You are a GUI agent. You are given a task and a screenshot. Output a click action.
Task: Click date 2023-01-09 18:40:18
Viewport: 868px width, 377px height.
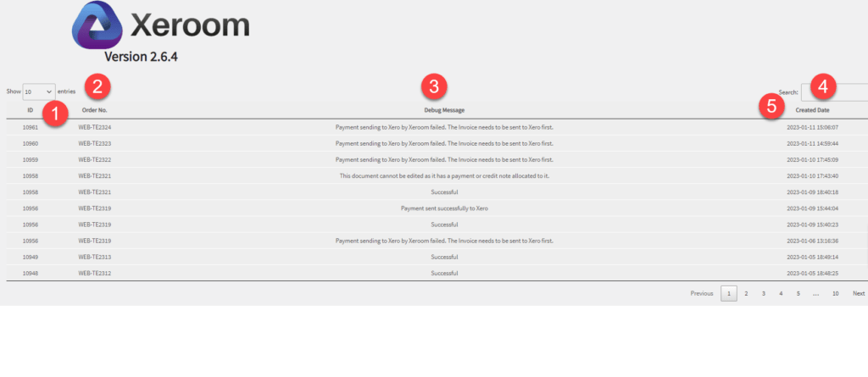(813, 192)
